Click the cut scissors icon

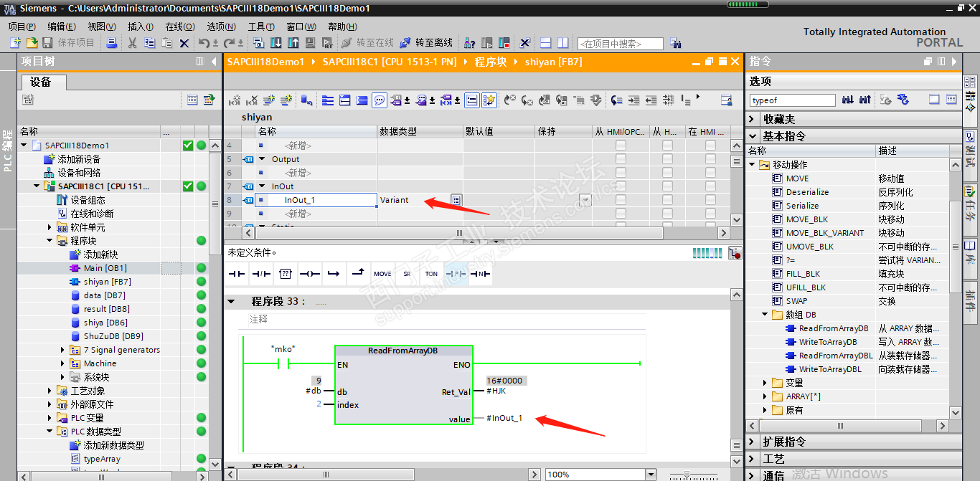[132, 43]
